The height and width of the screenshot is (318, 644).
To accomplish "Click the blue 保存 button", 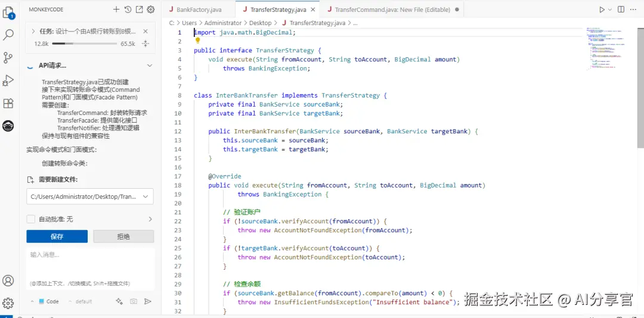I will pos(57,236).
